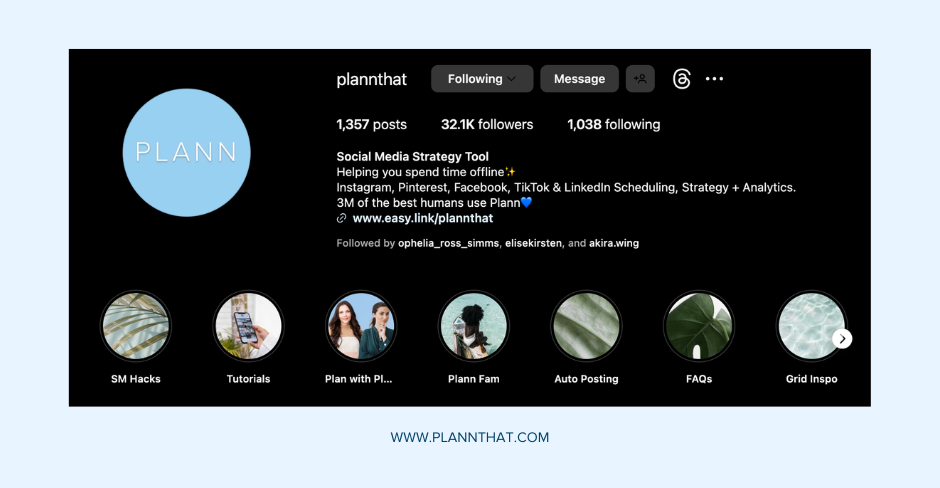
Task: Open the Tutorials highlight circle
Action: click(248, 326)
